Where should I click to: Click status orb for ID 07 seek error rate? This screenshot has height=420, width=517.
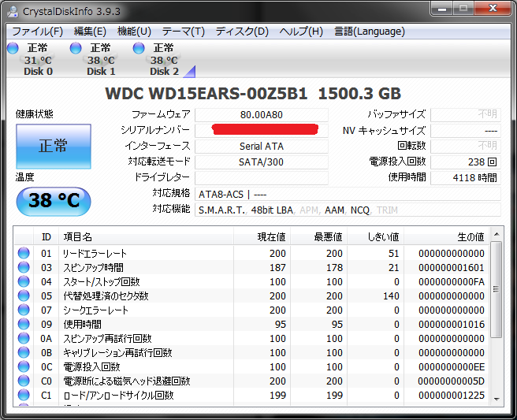[x=24, y=310]
